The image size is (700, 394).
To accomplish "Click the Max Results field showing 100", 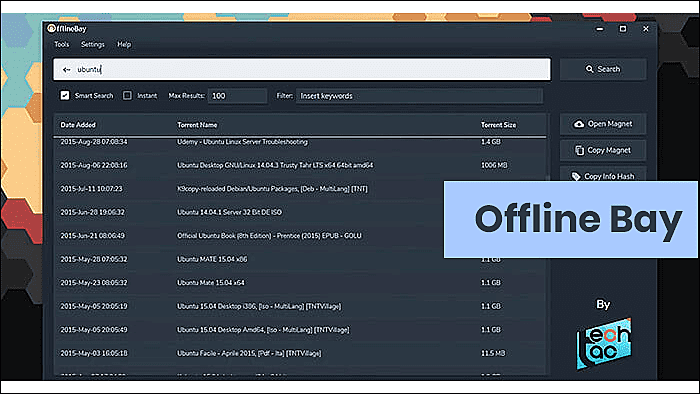I will point(237,95).
